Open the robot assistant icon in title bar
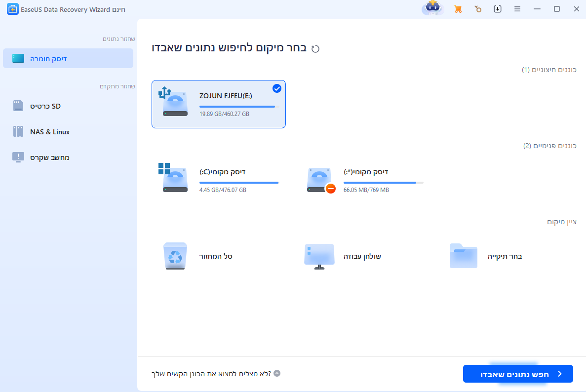Viewport: 586px width, 392px height. point(433,8)
